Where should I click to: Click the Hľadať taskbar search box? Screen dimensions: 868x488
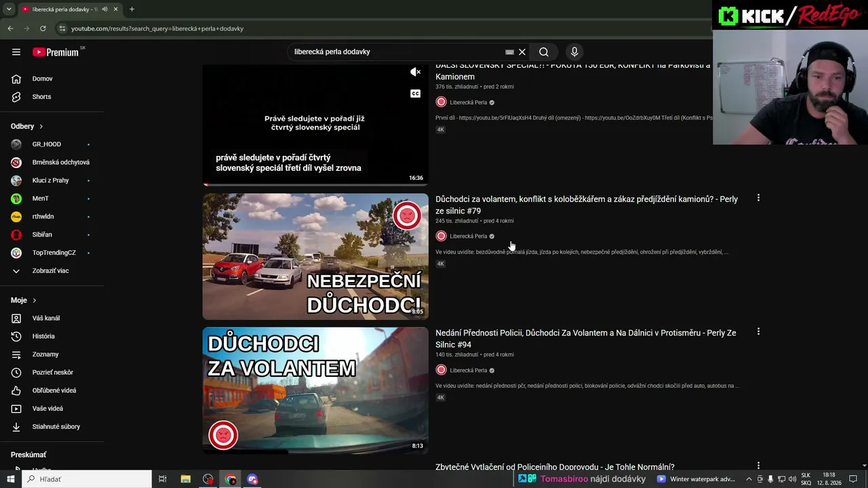pyautogui.click(x=86, y=479)
